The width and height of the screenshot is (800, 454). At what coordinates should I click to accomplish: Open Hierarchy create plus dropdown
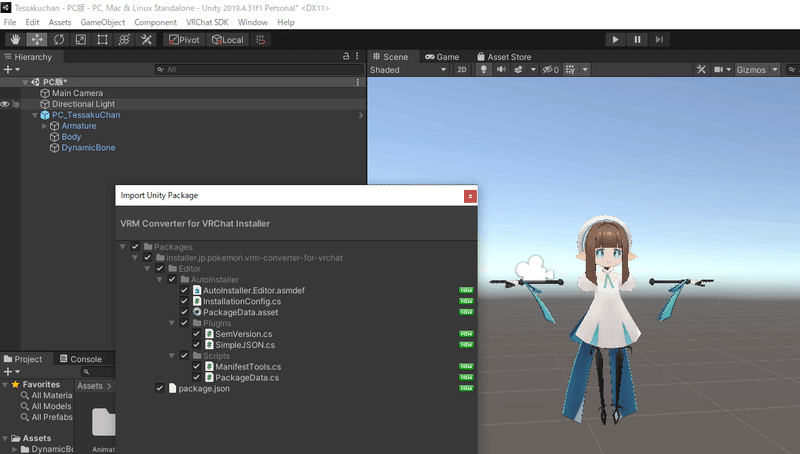coord(11,69)
